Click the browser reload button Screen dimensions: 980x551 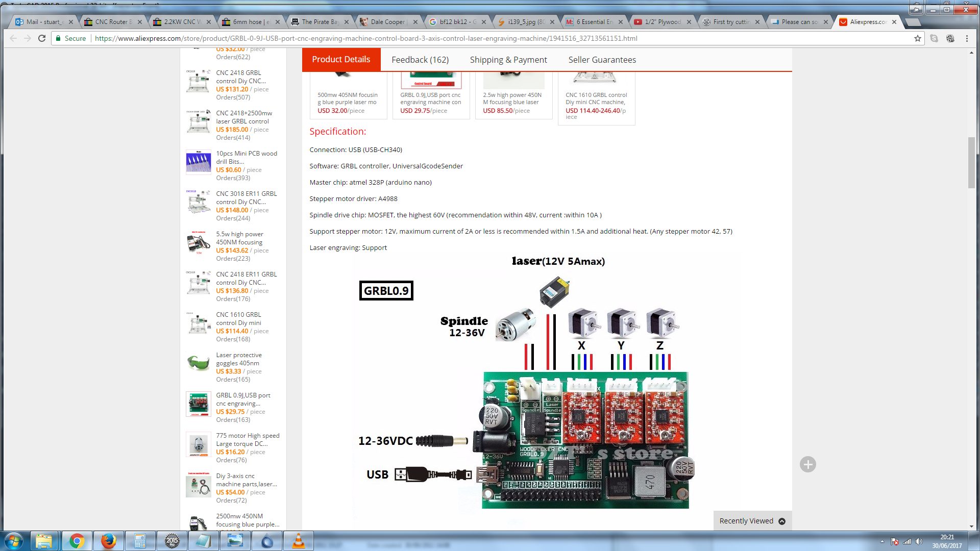point(42,38)
